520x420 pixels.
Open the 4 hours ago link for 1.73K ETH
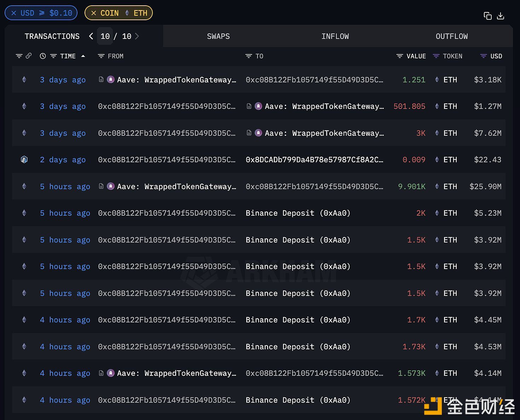click(65, 347)
